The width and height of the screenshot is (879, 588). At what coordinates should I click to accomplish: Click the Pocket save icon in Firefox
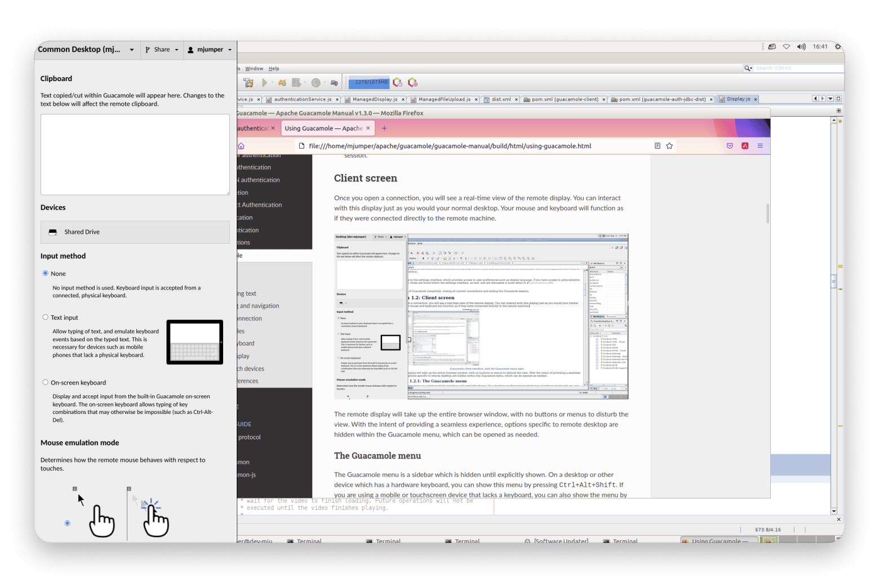click(730, 146)
